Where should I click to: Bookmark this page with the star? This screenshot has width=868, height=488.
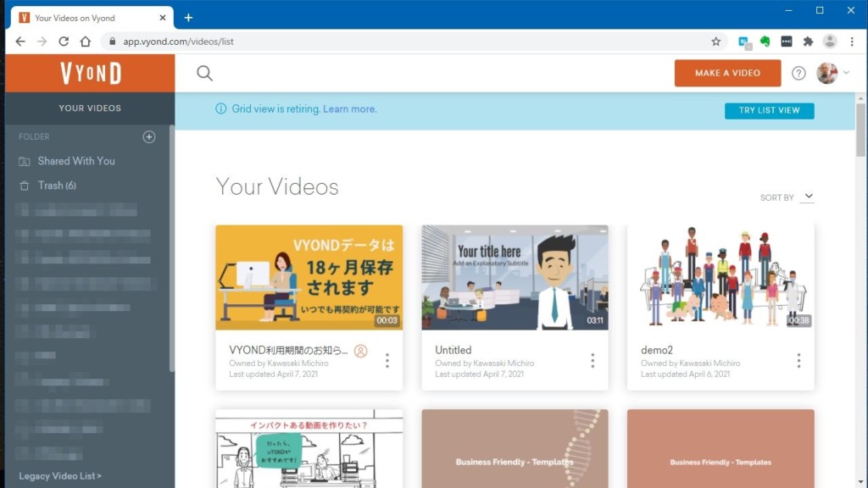coord(715,42)
